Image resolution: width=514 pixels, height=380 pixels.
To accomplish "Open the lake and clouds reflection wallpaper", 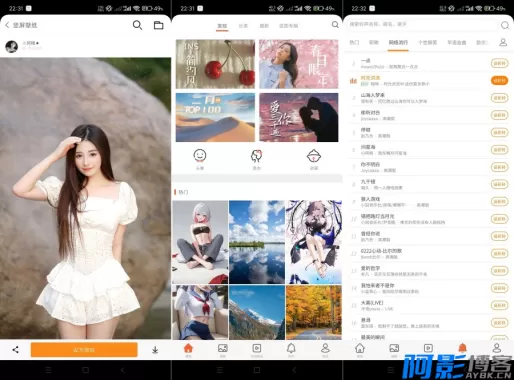I will click(257, 242).
